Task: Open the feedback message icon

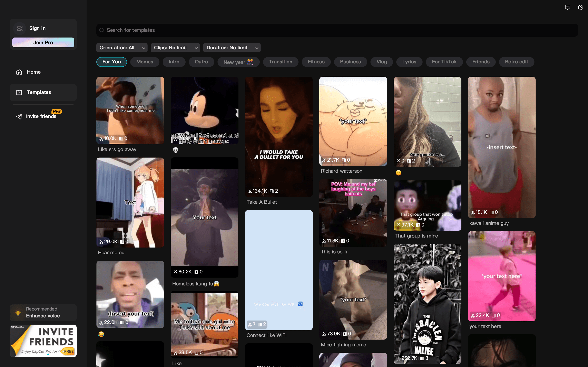Action: pos(567,7)
